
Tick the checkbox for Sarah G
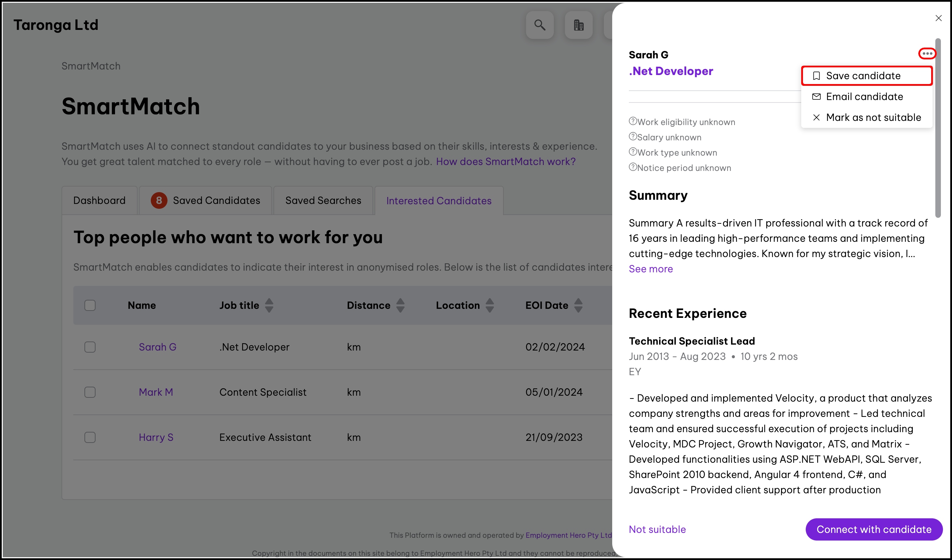pyautogui.click(x=90, y=347)
